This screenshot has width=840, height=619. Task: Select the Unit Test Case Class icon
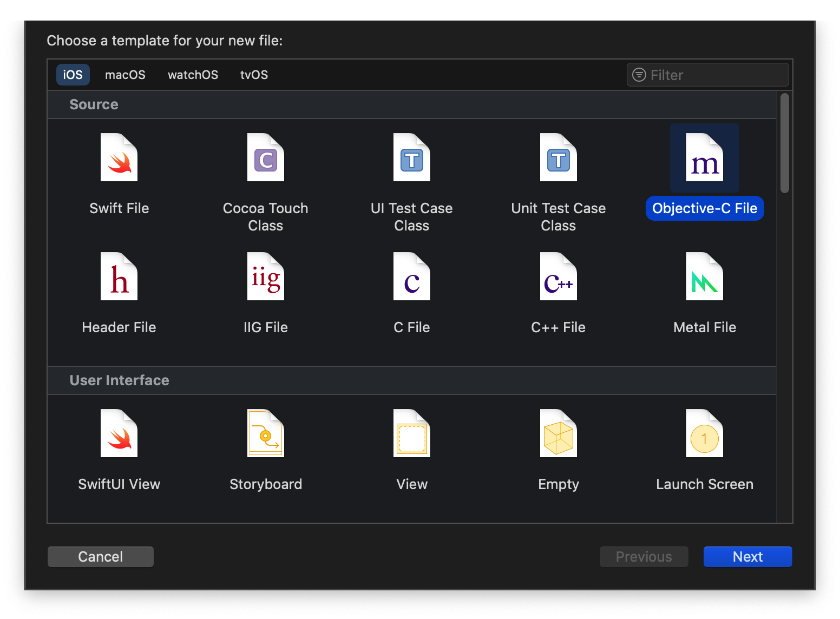559,157
